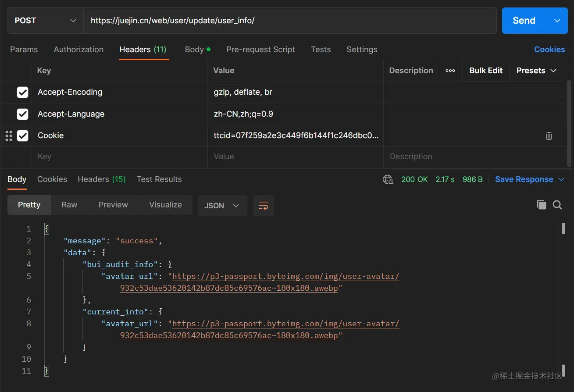Copy the response body with the copy icon
Image resolution: width=574 pixels, height=392 pixels.
542,205
